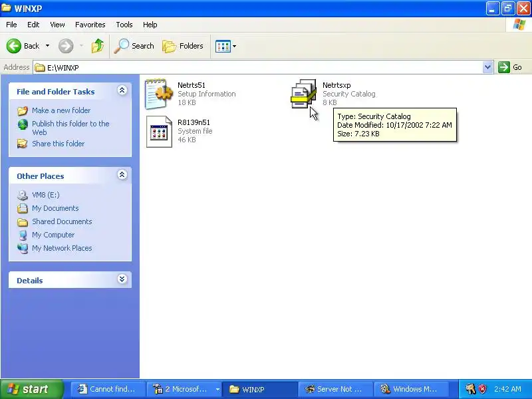The height and width of the screenshot is (399, 532).
Task: Open the Views dropdown arrow
Action: click(234, 46)
